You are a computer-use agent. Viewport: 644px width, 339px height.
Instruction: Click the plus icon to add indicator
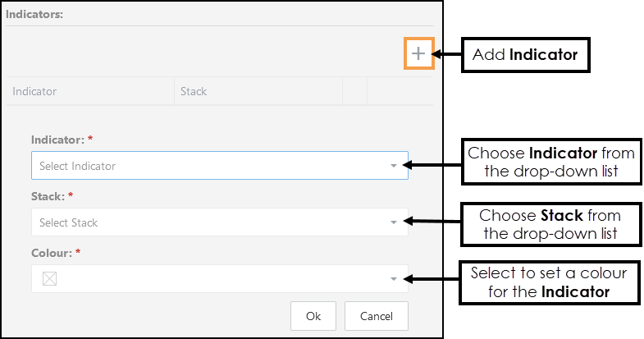(418, 54)
